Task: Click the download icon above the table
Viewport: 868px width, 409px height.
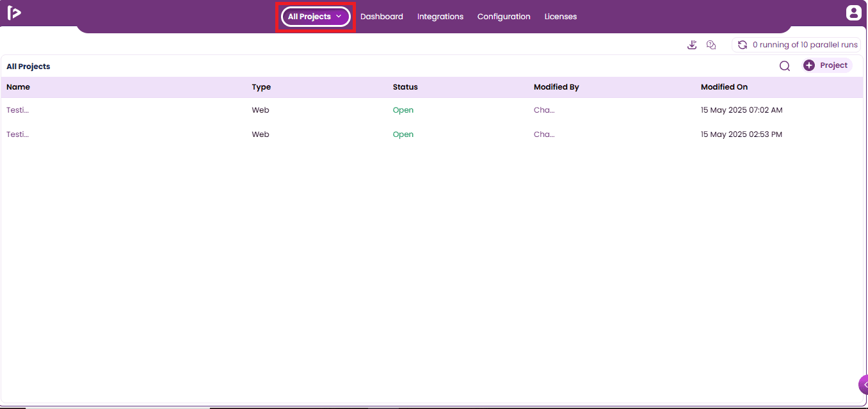Action: [x=692, y=45]
